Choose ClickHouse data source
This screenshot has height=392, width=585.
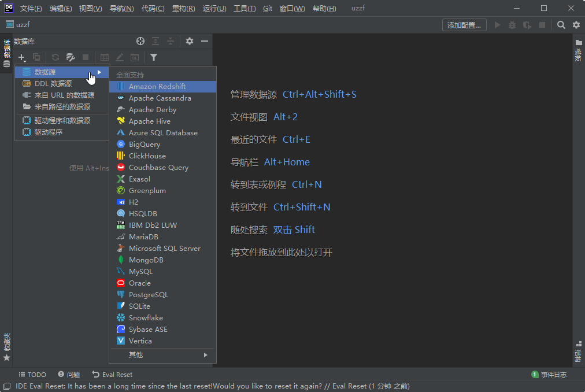[162, 156]
